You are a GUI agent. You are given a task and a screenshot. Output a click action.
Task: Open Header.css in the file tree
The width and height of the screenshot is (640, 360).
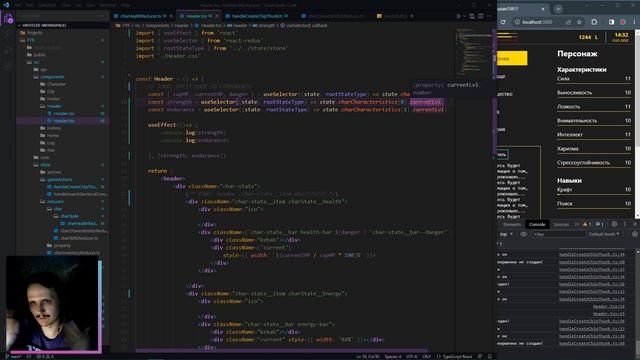pos(64,113)
